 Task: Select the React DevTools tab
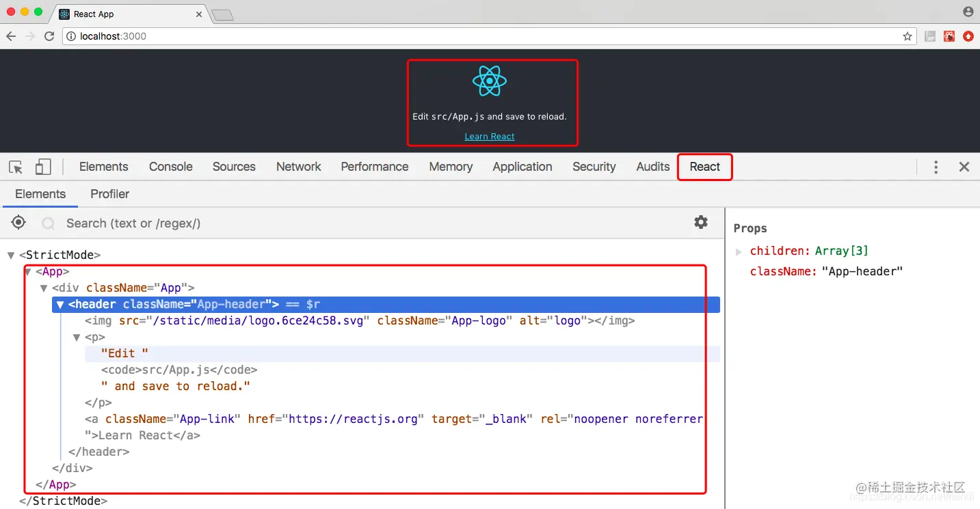coord(705,167)
